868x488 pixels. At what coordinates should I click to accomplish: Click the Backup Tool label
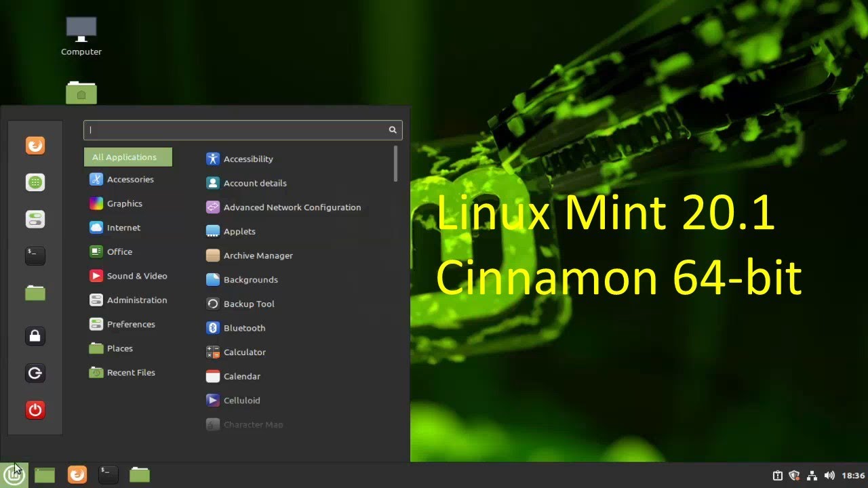[249, 304]
